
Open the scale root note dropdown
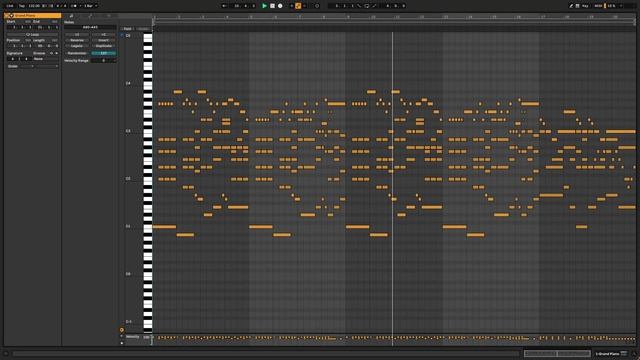coord(27,66)
